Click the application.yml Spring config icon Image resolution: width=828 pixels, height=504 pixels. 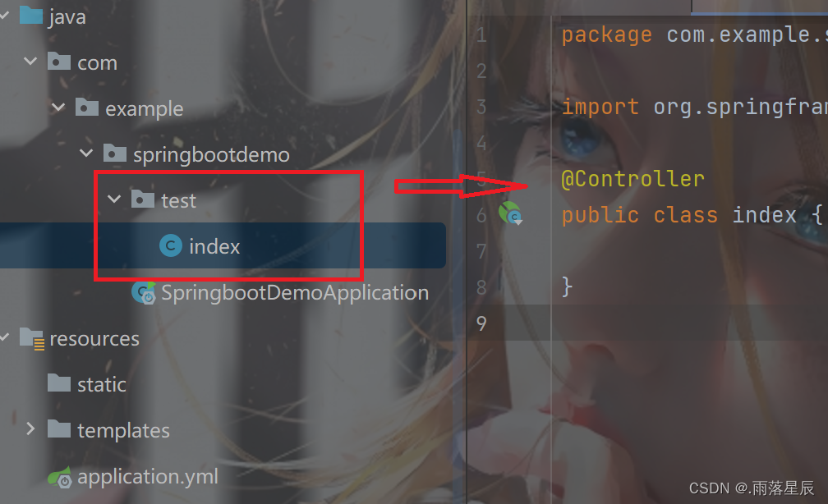click(60, 477)
